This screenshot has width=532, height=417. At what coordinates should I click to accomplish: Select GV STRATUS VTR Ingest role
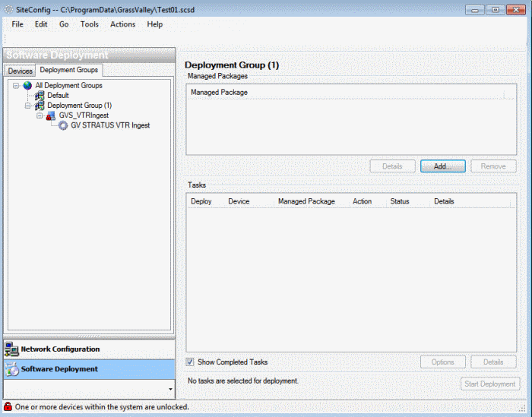(x=110, y=125)
